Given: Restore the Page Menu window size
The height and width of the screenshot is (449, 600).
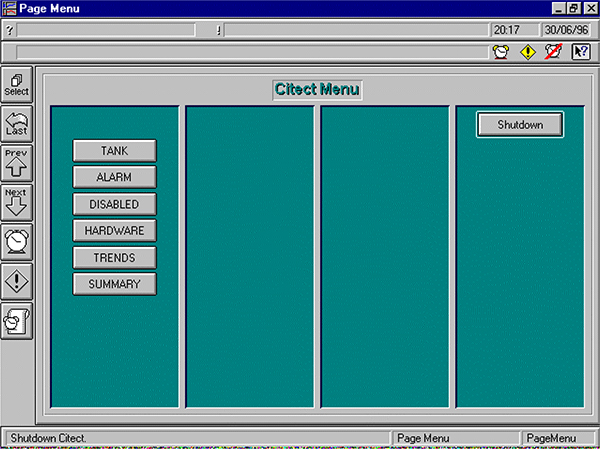Looking at the screenshot, I should click(573, 8).
